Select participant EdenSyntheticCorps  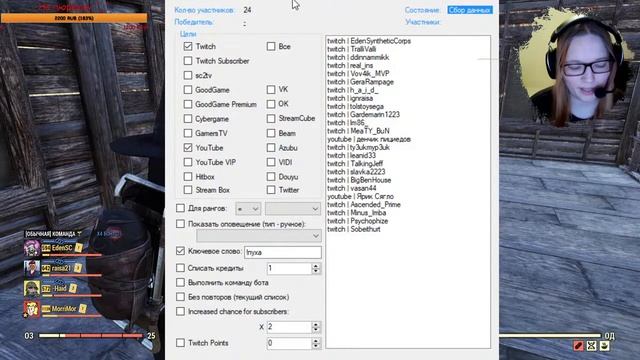pyautogui.click(x=369, y=41)
